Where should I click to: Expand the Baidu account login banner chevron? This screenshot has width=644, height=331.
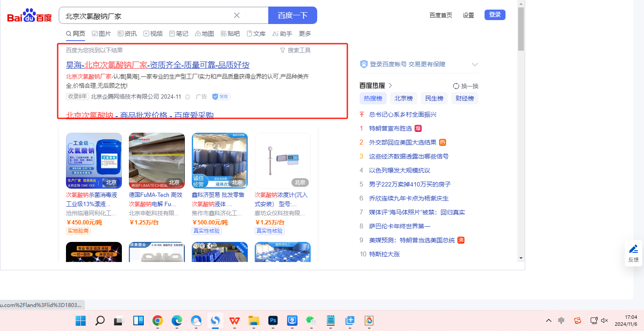tap(475, 65)
